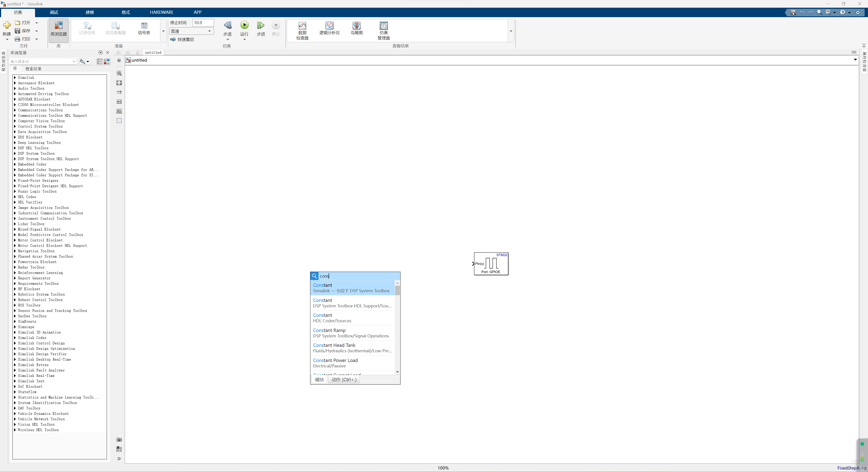This screenshot has height=472, width=868.
Task: Click the stop time input field
Action: [x=203, y=23]
